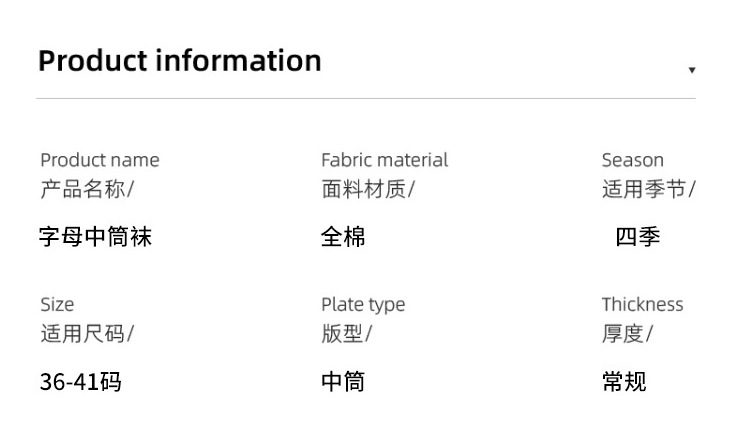Click the Product information heading

pos(180,60)
